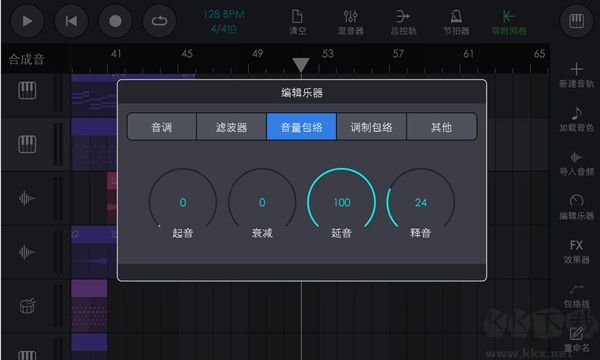
Task: Jump back with the rewind-to-start button
Action: pyautogui.click(x=71, y=21)
